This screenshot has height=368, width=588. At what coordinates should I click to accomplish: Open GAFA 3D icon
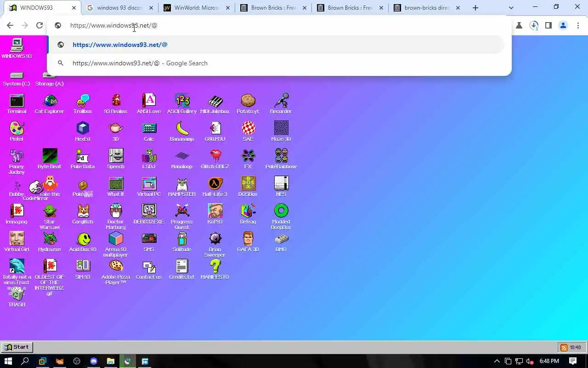click(248, 242)
